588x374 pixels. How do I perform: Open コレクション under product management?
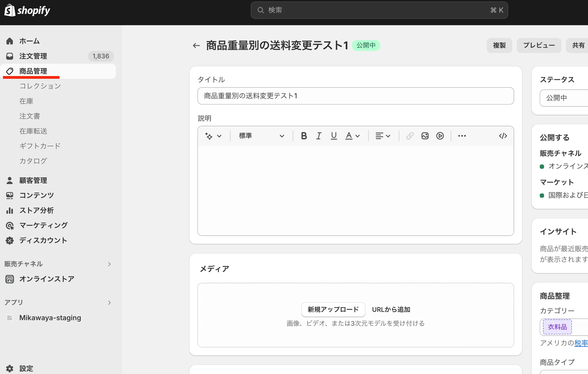[40, 86]
